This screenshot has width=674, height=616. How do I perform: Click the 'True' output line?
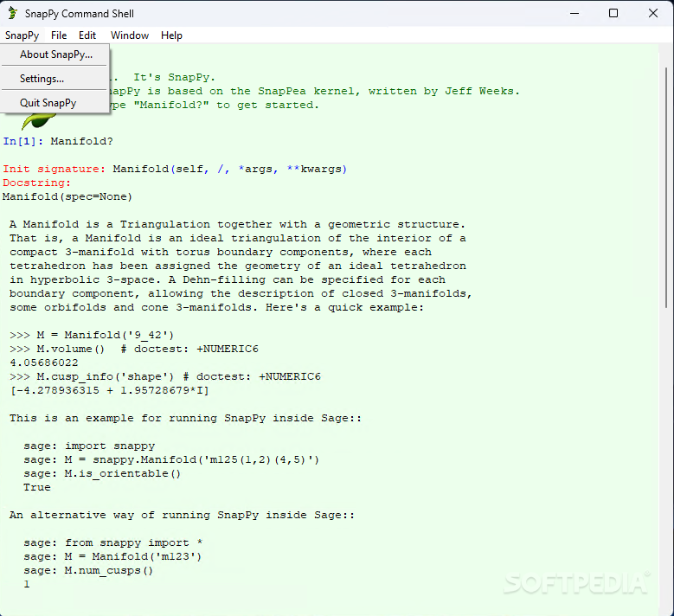pyautogui.click(x=37, y=487)
